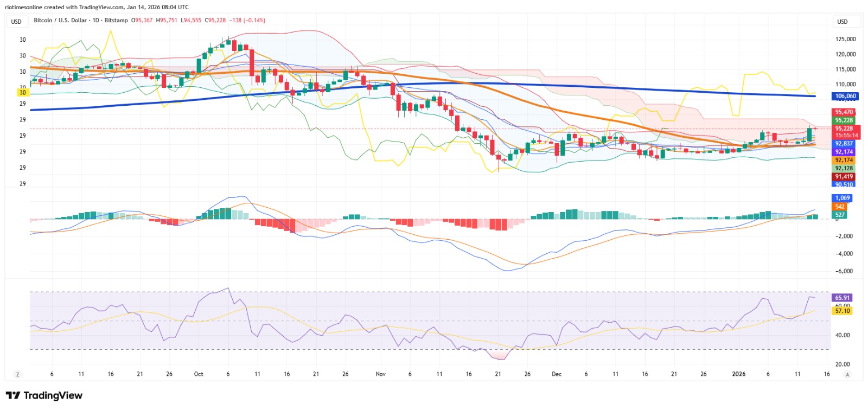Click the −6,000 MACD scale label
Viewport: 868px width, 410px height.
coord(844,271)
